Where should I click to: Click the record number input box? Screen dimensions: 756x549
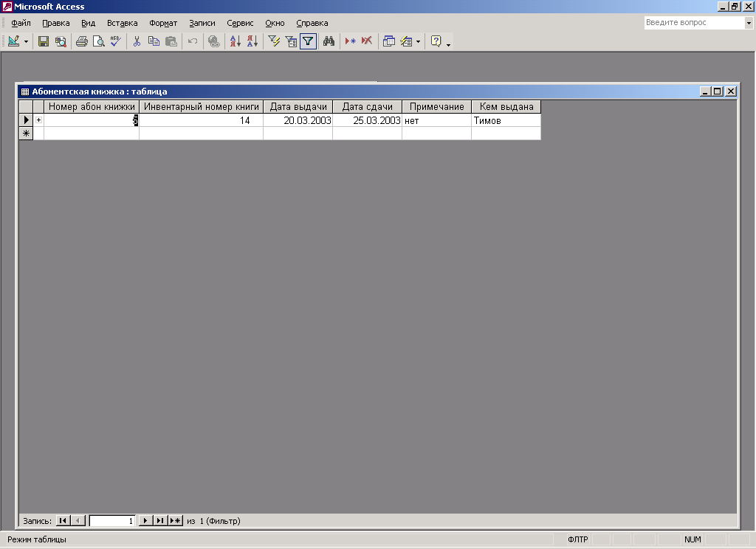pyautogui.click(x=112, y=520)
